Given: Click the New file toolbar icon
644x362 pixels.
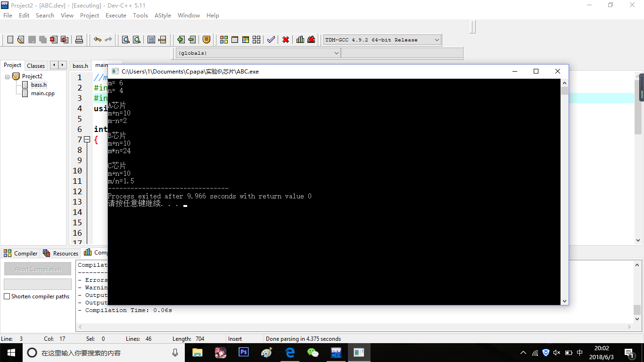Looking at the screenshot, I should [10, 40].
